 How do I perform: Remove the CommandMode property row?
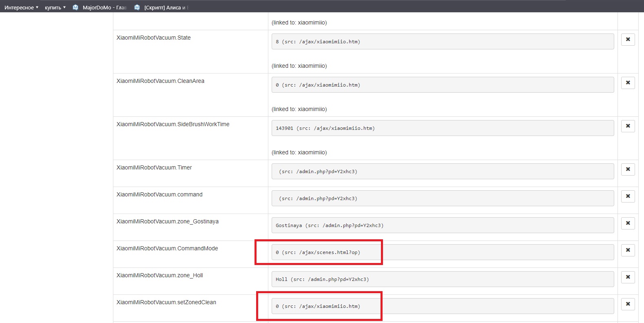pyautogui.click(x=628, y=250)
